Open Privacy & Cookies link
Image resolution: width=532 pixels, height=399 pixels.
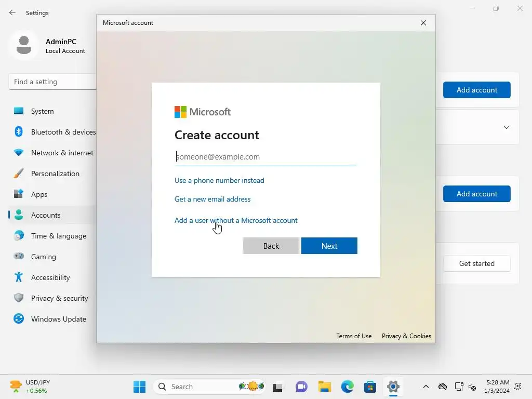[406, 336]
